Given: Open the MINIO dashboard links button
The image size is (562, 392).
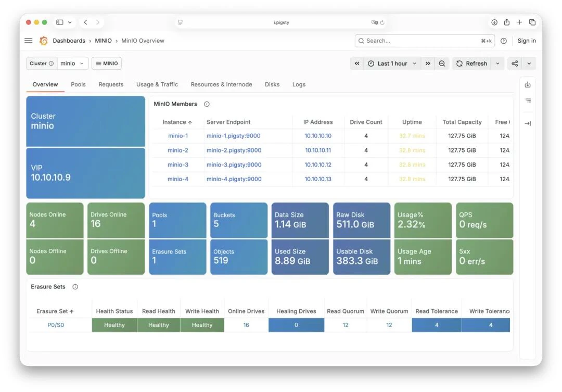Looking at the screenshot, I should coord(107,64).
